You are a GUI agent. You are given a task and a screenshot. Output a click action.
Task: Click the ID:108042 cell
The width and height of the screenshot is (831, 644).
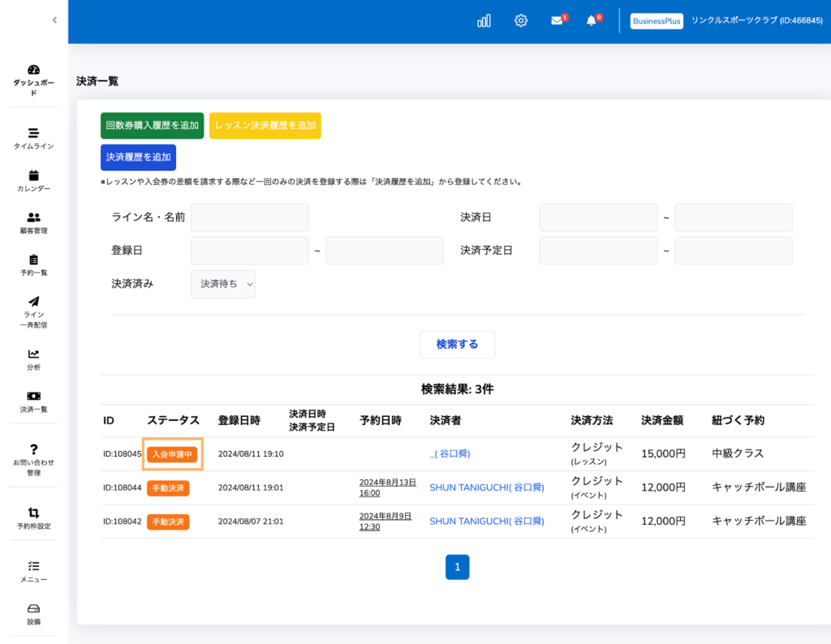pos(123,522)
